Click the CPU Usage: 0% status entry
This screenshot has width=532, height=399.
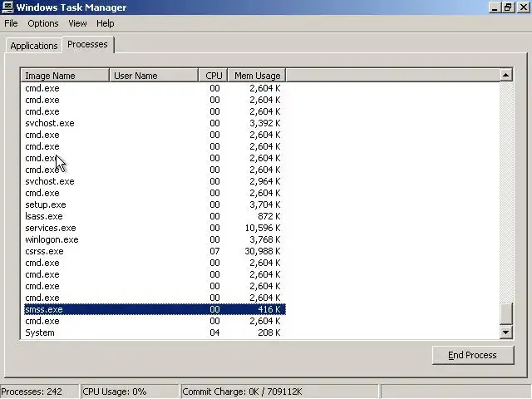point(130,392)
